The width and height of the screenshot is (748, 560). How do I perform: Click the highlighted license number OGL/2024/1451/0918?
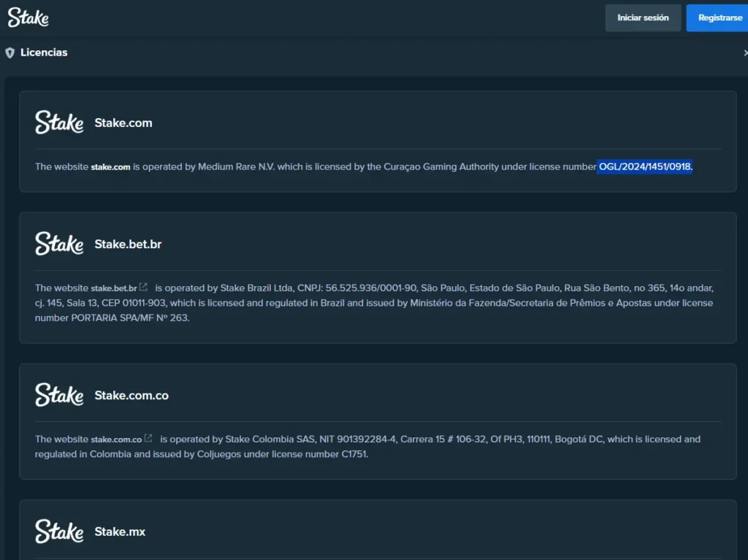pyautogui.click(x=645, y=166)
